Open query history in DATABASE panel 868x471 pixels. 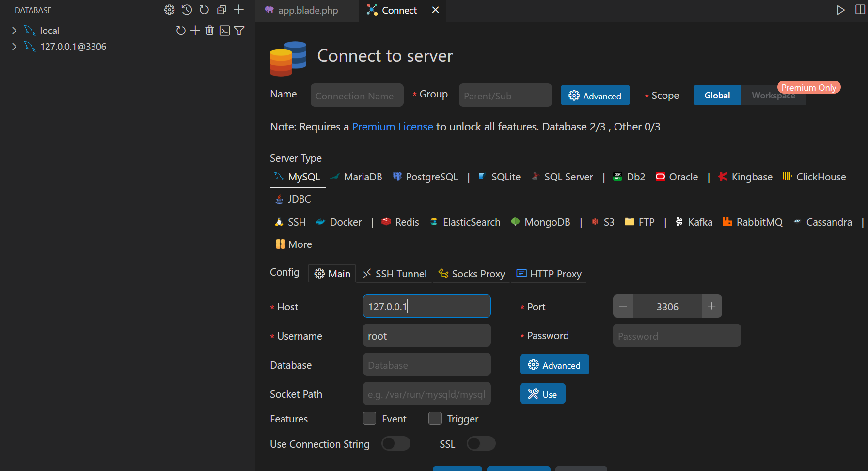[187, 10]
